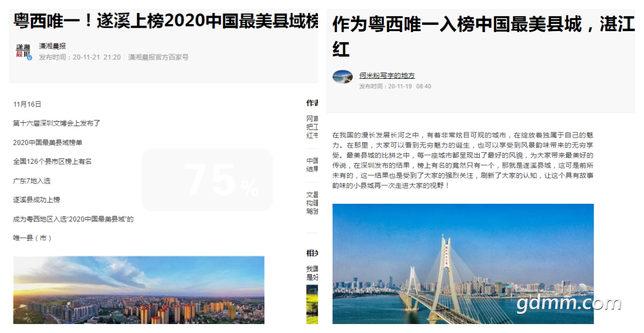
Task: Click the 潇湘晨报官方百家号 label
Action: click(x=158, y=57)
